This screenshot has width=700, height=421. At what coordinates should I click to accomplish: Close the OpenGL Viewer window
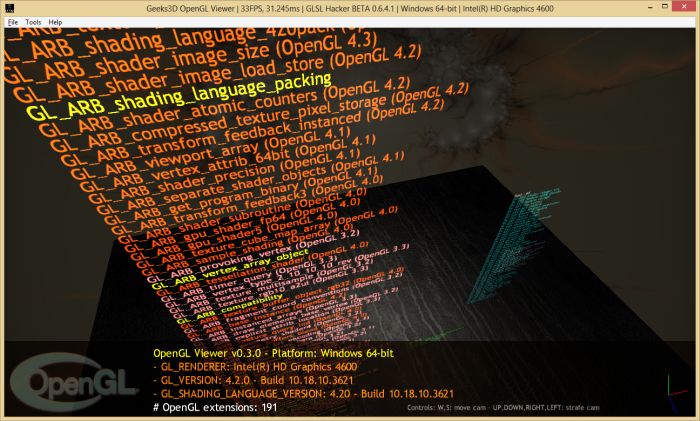point(684,6)
